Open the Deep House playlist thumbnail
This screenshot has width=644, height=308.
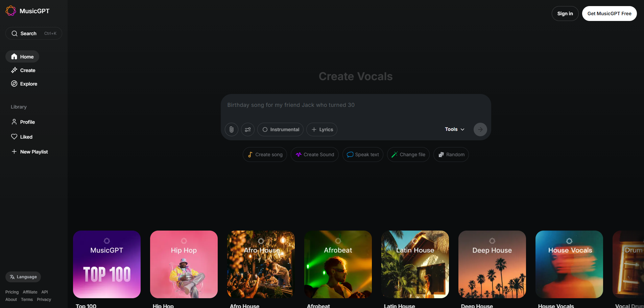[x=492, y=264]
